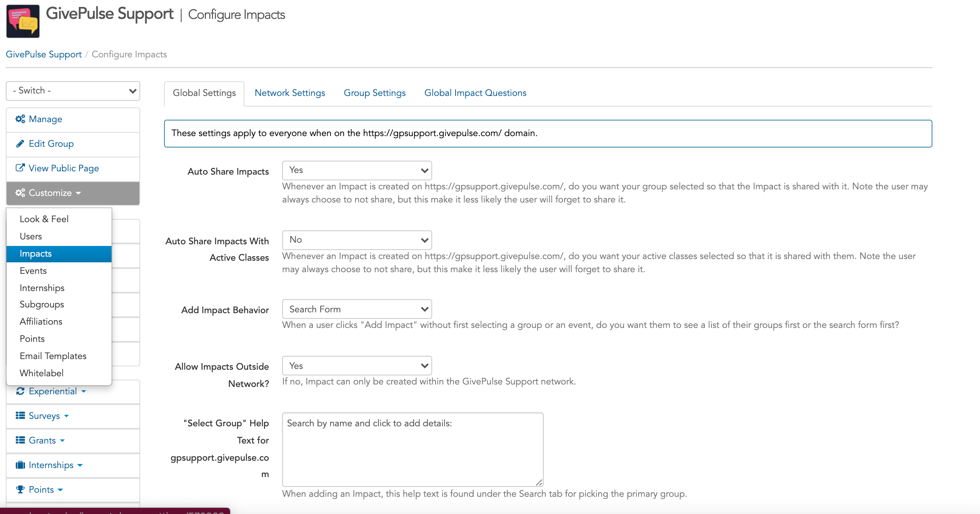Choose Users in Customize menu
Image resolution: width=980 pixels, height=514 pixels.
(x=59, y=236)
